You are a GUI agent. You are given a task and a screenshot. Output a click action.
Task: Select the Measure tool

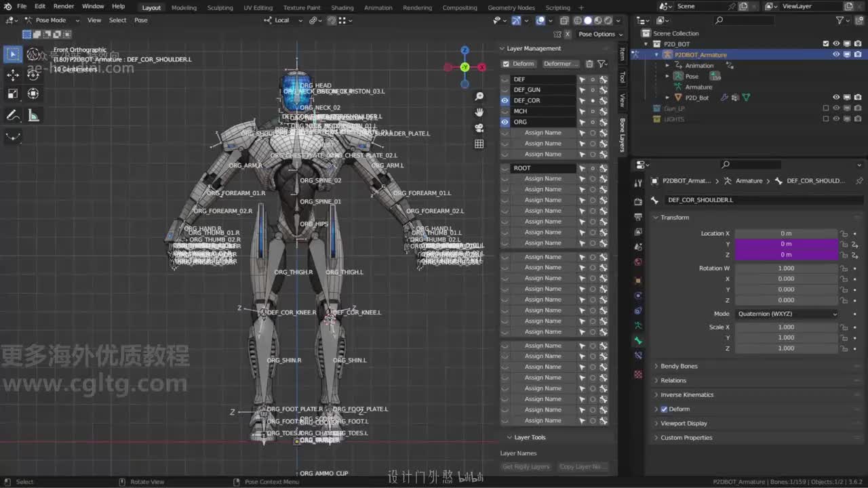[x=33, y=116]
